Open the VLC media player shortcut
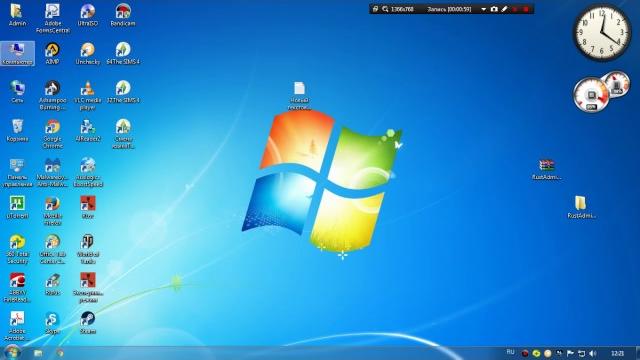Image resolution: width=640 pixels, height=360 pixels. pos(87,95)
